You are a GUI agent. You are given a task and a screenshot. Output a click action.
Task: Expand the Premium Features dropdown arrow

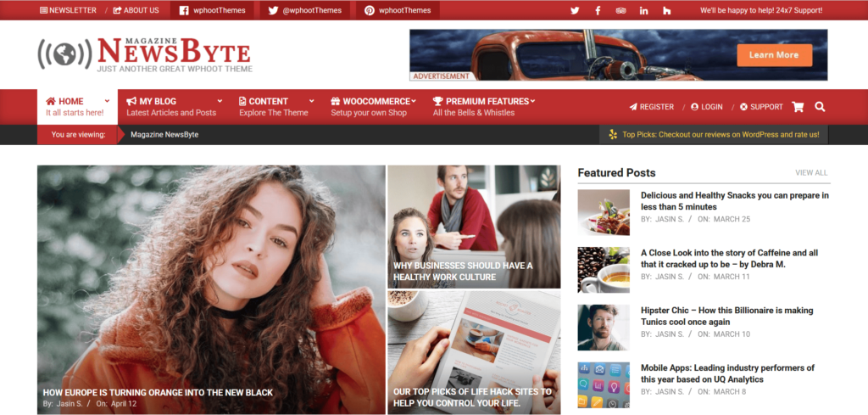coord(532,101)
